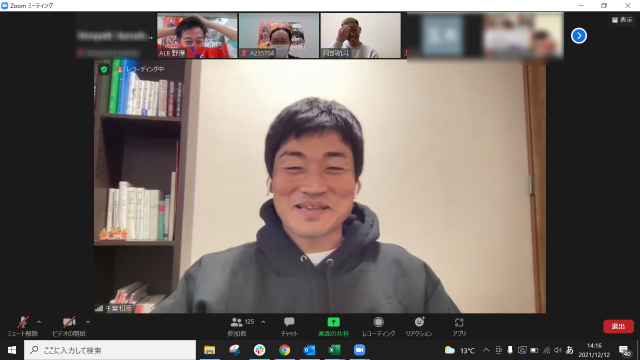Open the clock showing 14:16 2021/12/12

click(594, 350)
